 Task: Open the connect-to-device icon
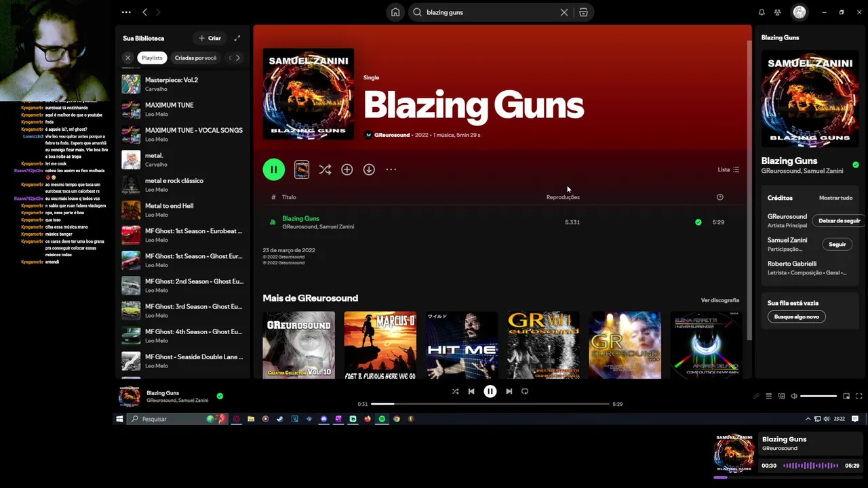click(781, 396)
